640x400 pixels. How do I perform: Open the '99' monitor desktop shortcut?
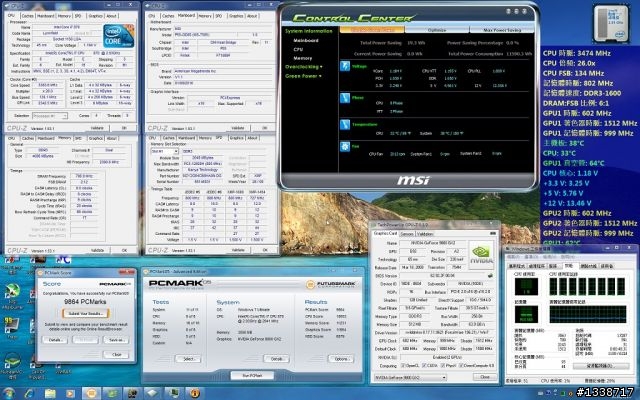(11, 325)
